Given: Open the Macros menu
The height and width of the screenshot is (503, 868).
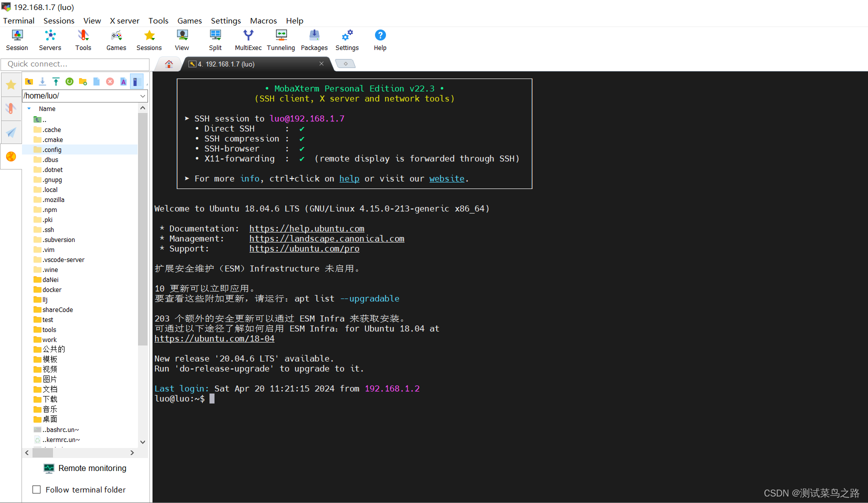Looking at the screenshot, I should [263, 20].
